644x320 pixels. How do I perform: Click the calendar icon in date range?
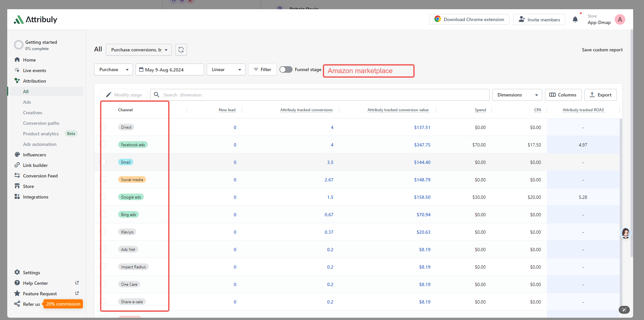141,69
